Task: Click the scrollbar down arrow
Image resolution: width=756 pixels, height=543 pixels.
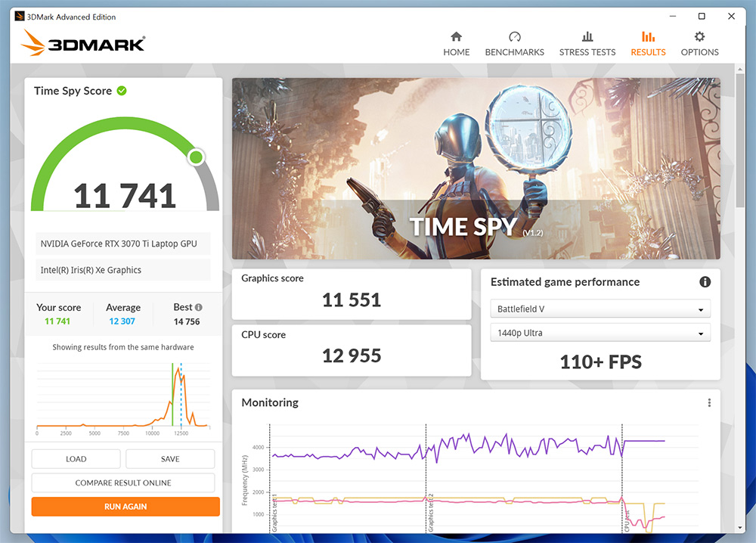Action: coord(740,528)
